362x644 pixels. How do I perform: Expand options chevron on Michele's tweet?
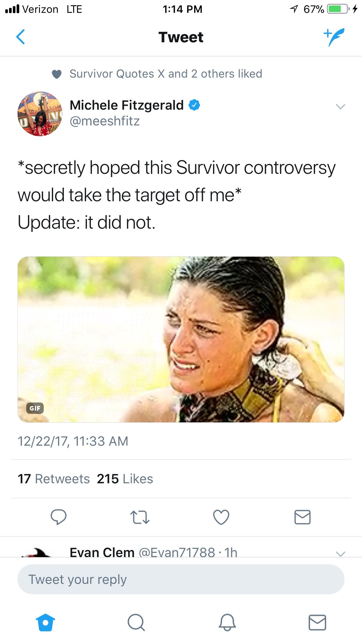tap(340, 106)
